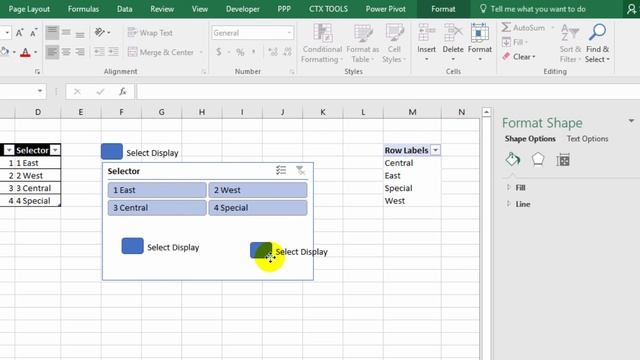
Task: Align text left in Alignment group
Action: coord(52,52)
